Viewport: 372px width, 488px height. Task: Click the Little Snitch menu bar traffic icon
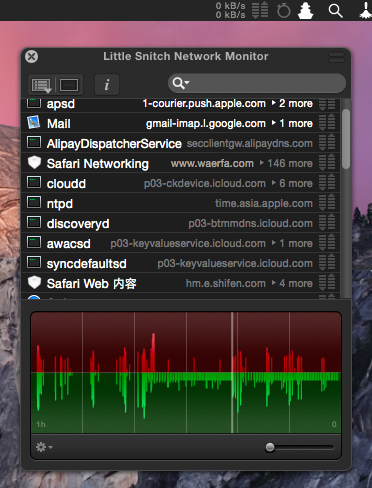(260, 10)
